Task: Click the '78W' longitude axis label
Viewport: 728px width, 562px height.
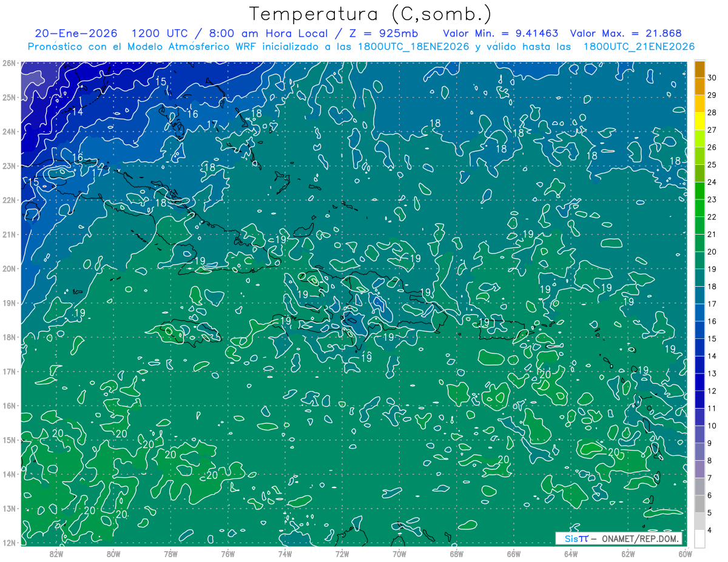Action: tap(170, 554)
